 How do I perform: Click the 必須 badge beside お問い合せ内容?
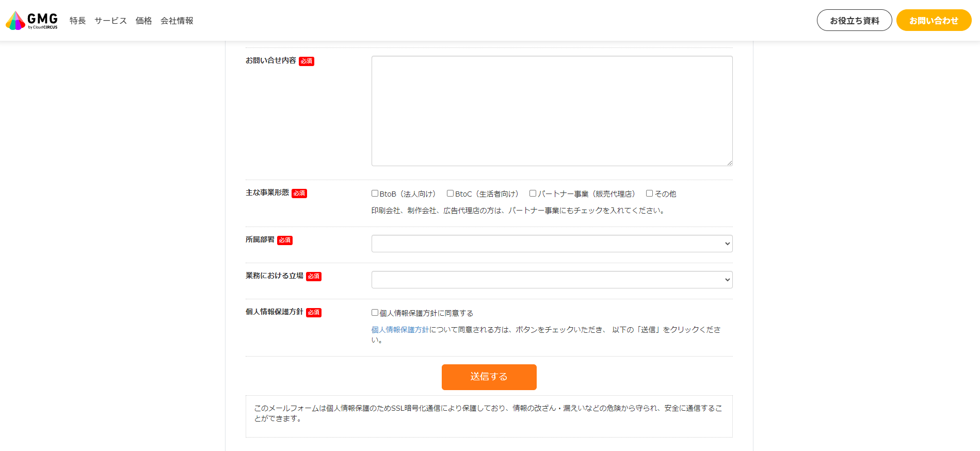(x=307, y=61)
